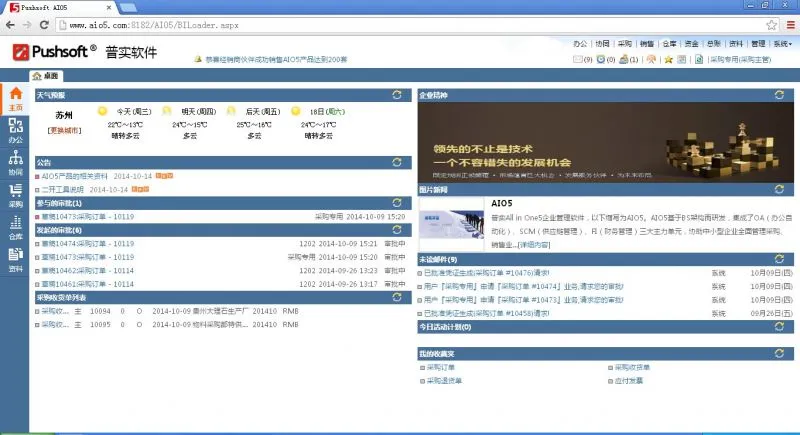Click the unread mail envelope icon (9)

578,60
